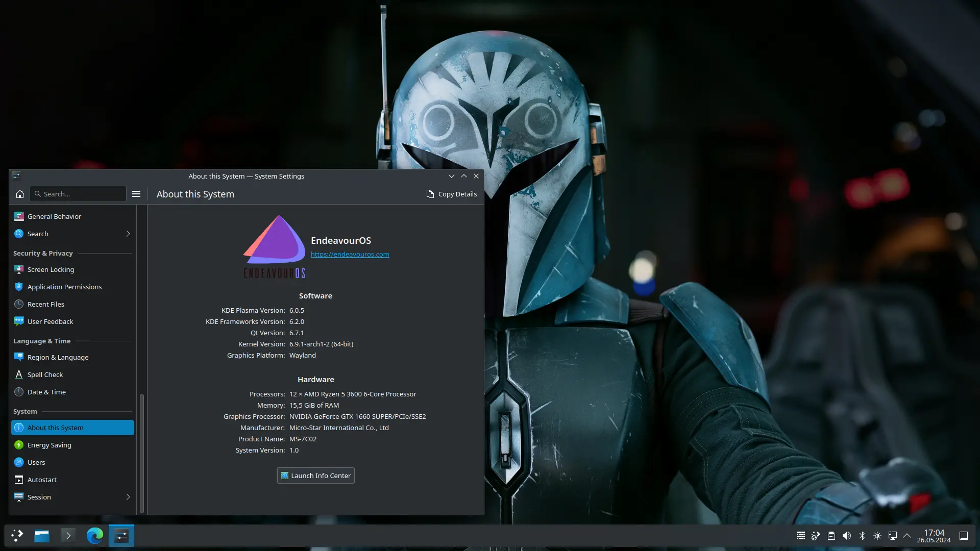Screen dimensions: 980x551
Task: Click System Settings taskbar icon
Action: (x=121, y=536)
